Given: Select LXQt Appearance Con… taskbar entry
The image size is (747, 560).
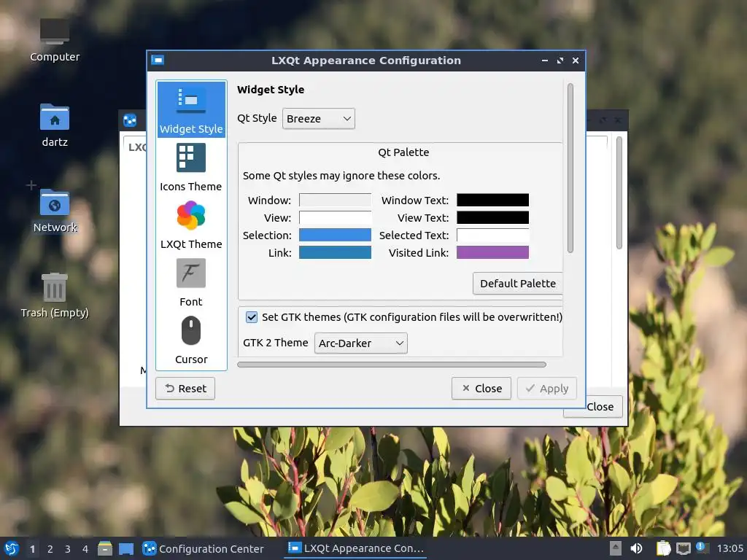Looking at the screenshot, I should click(x=355, y=548).
